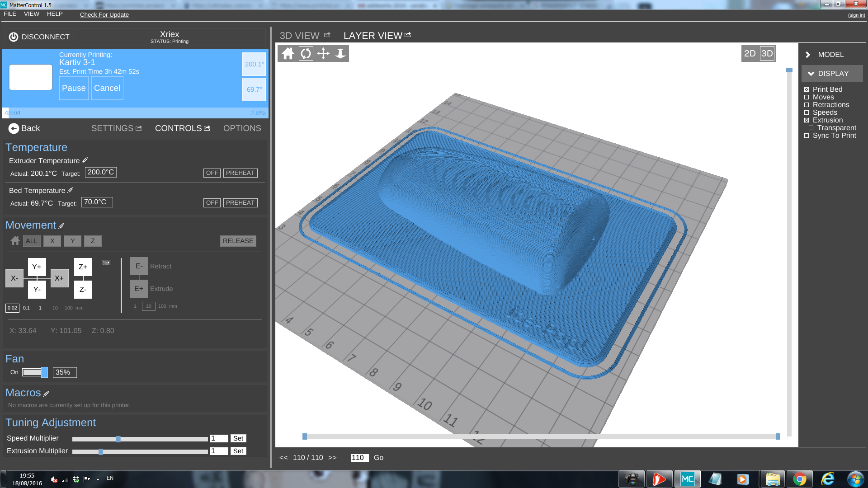The height and width of the screenshot is (488, 868).
Task: Select the pan/translate view tool
Action: tap(323, 54)
